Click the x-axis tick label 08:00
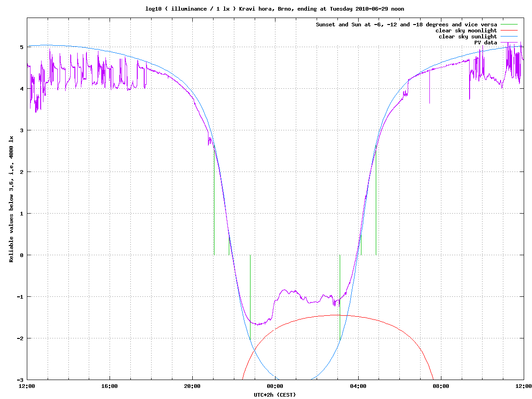The image size is (532, 399). (x=441, y=386)
